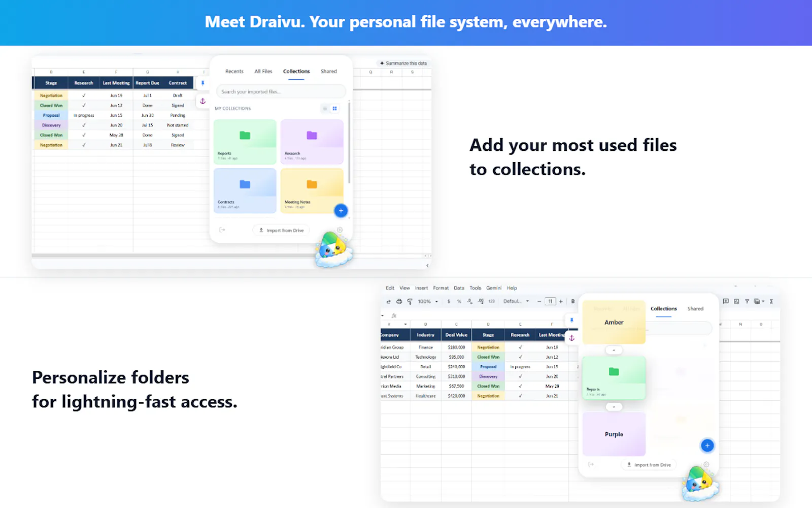Click the blue plus button in the bottom panel
This screenshot has width=812, height=508.
(707, 446)
